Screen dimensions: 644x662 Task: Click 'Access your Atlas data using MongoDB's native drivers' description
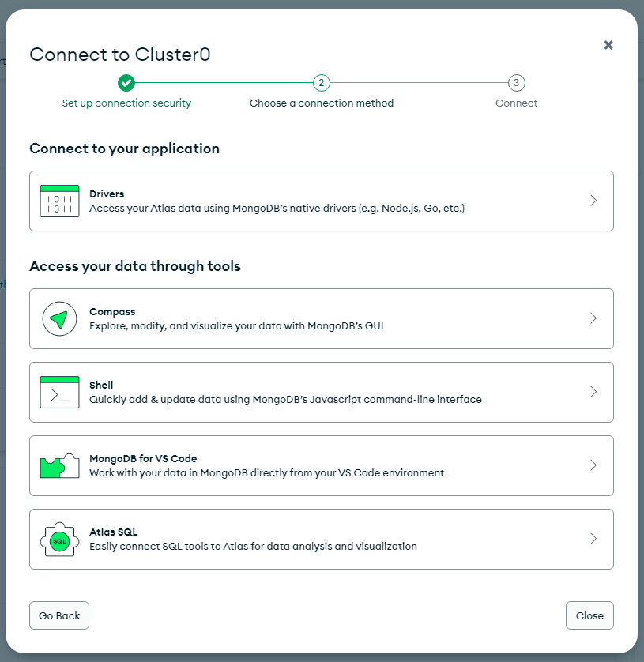[x=277, y=209]
